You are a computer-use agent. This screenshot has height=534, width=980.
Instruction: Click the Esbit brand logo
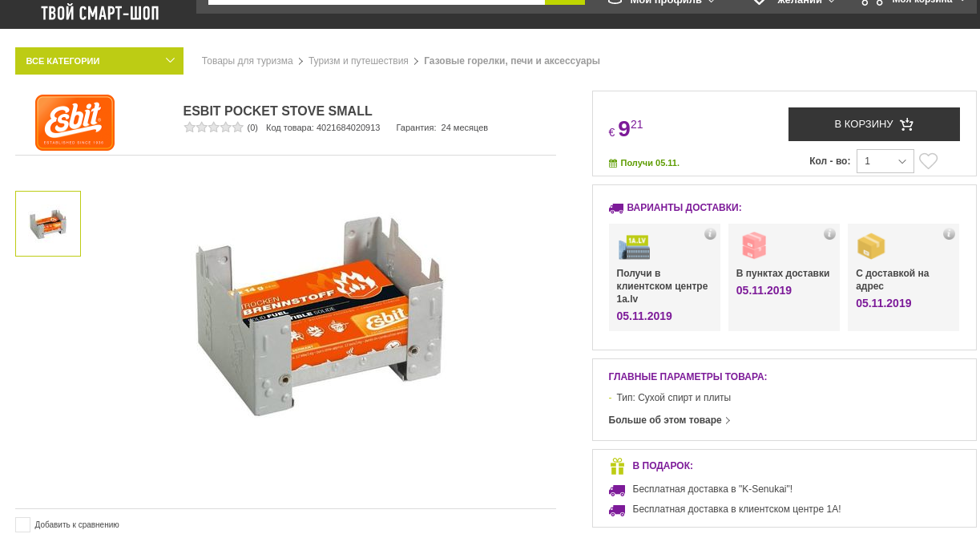[x=75, y=123]
